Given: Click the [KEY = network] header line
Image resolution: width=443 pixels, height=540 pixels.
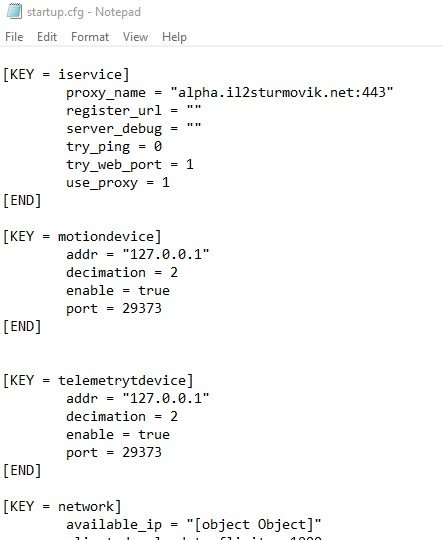Looking at the screenshot, I should pos(62,507).
